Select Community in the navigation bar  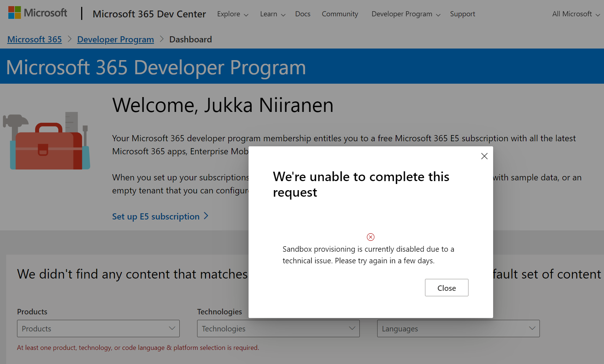pos(340,14)
